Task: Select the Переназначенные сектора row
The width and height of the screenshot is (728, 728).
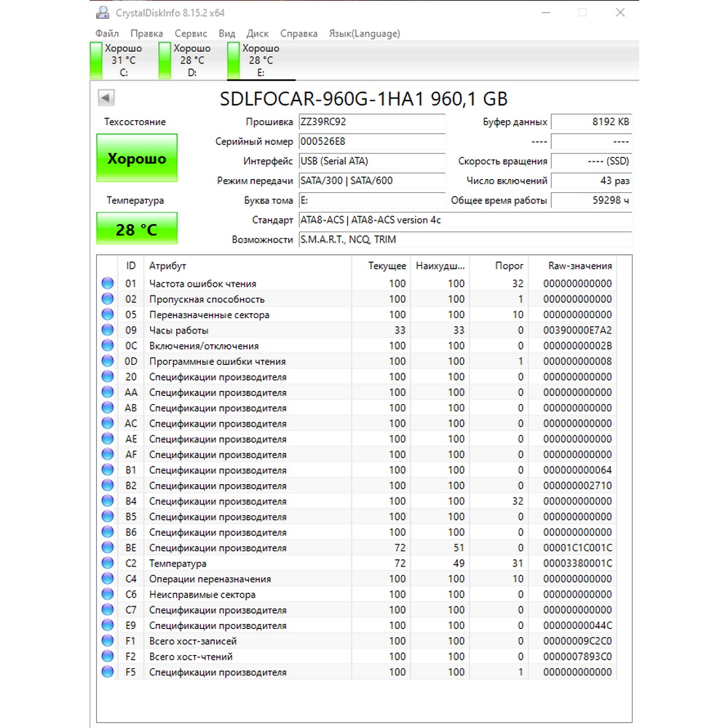Action: pyautogui.click(x=357, y=314)
